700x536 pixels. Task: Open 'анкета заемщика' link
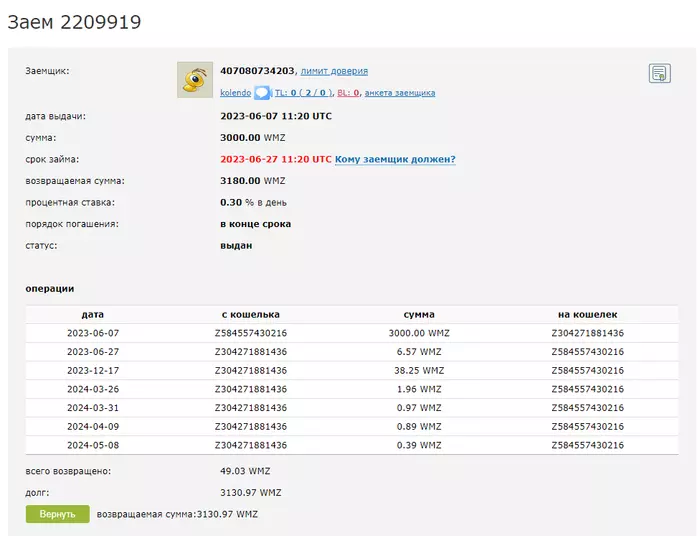pyautogui.click(x=400, y=93)
